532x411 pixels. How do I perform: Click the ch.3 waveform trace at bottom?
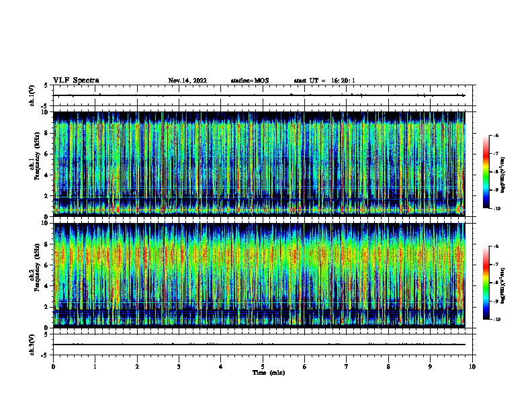tap(259, 345)
